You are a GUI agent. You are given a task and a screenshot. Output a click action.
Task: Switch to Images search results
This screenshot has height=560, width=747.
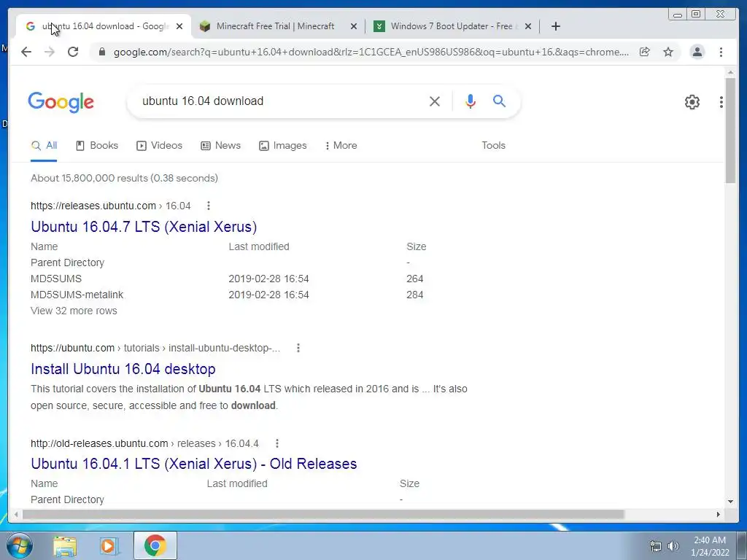[x=283, y=146]
